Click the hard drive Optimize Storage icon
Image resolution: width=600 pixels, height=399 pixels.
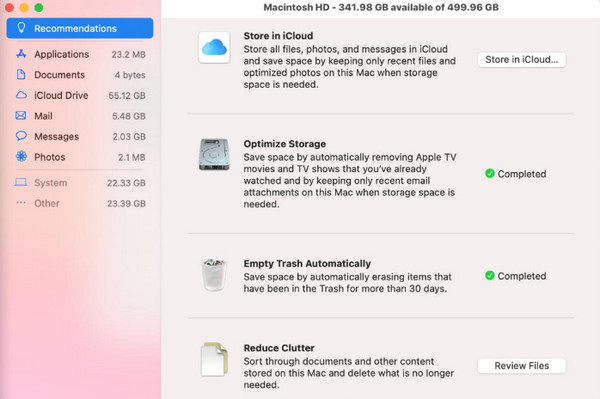214,155
